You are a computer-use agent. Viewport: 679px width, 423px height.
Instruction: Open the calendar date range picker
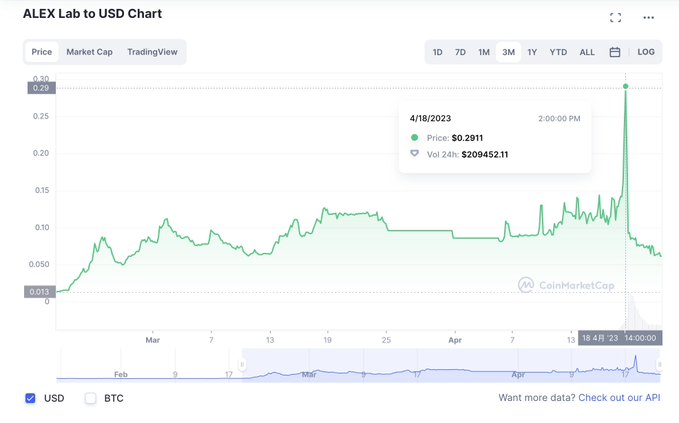(614, 52)
